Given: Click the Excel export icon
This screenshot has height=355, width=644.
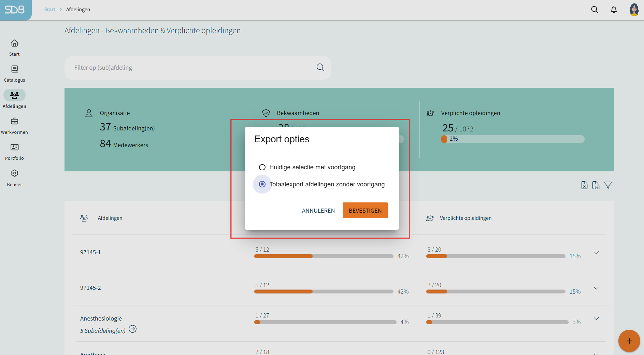Looking at the screenshot, I should click(584, 185).
